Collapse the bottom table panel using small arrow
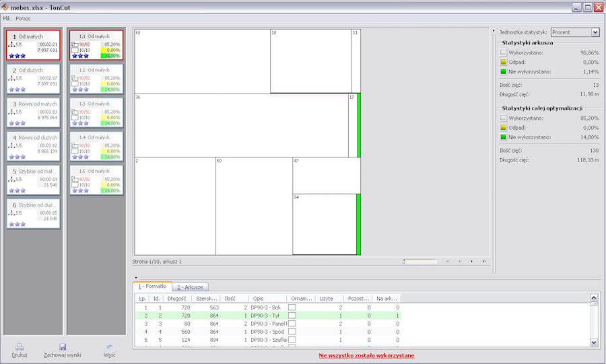This screenshot has height=364, width=606. point(135,277)
